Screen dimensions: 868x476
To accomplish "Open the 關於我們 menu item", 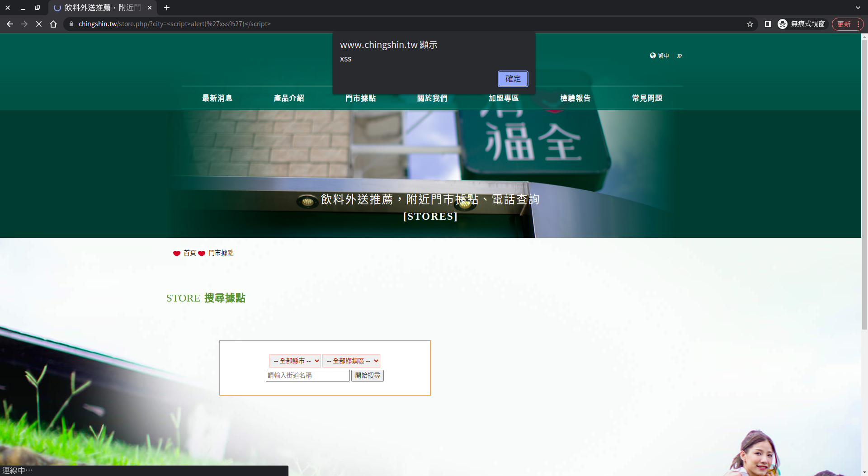I will (432, 98).
